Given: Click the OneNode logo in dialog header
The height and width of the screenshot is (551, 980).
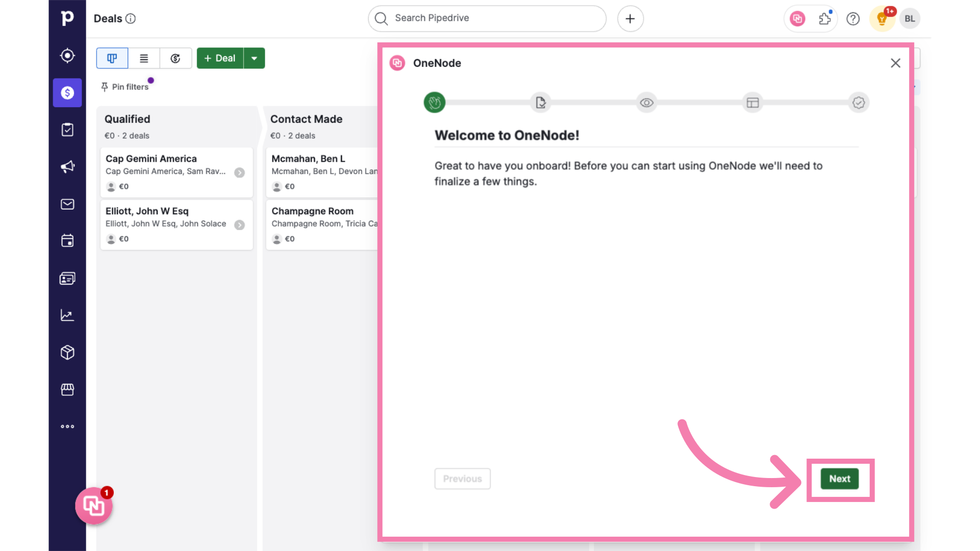Looking at the screenshot, I should point(397,63).
